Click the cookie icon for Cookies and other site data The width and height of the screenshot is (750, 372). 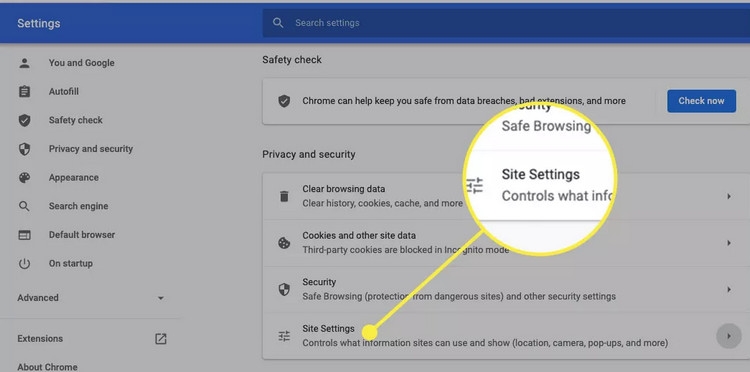pos(284,243)
